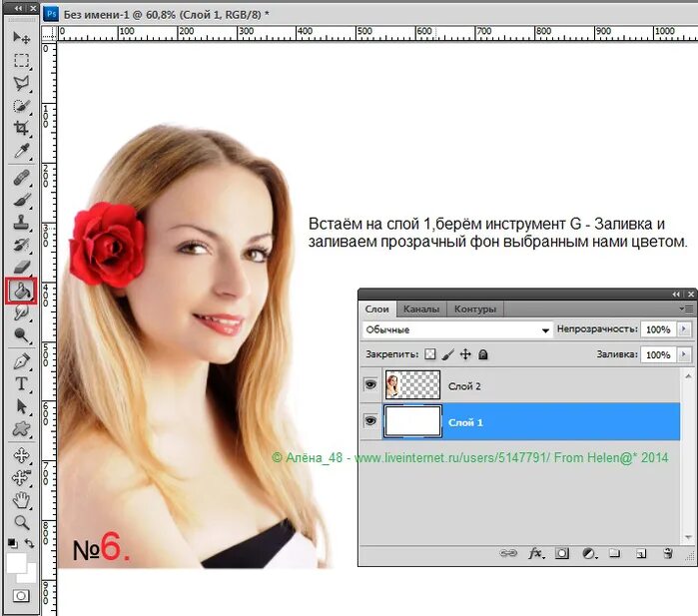Image resolution: width=698 pixels, height=616 pixels.
Task: Select the document tab Без имени-1
Action: 167,15
